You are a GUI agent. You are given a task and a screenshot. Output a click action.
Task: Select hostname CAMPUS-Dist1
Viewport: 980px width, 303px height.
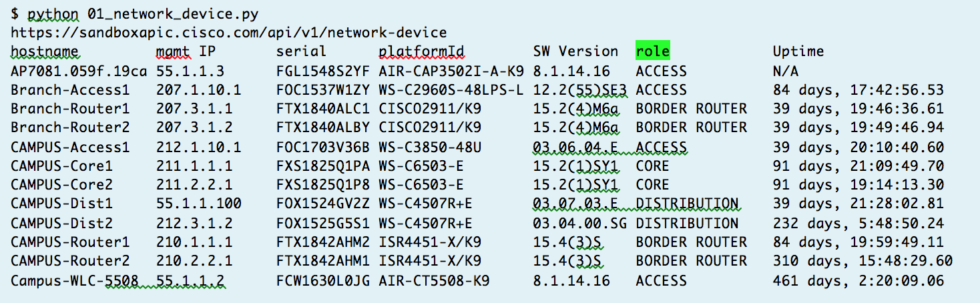coord(61,203)
